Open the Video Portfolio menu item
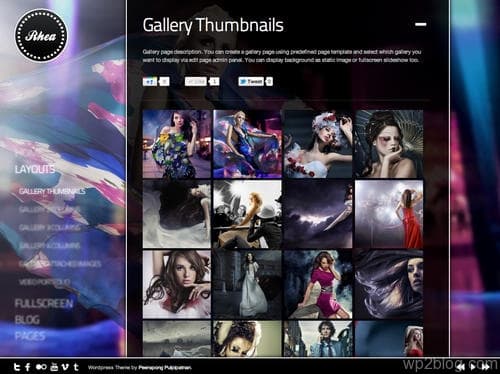This screenshot has width=500, height=374. pos(44,282)
